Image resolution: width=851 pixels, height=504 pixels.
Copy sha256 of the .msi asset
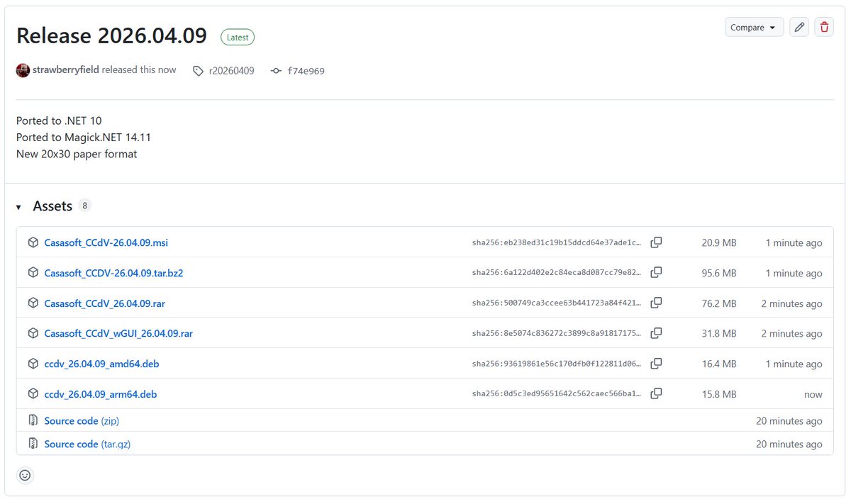657,242
